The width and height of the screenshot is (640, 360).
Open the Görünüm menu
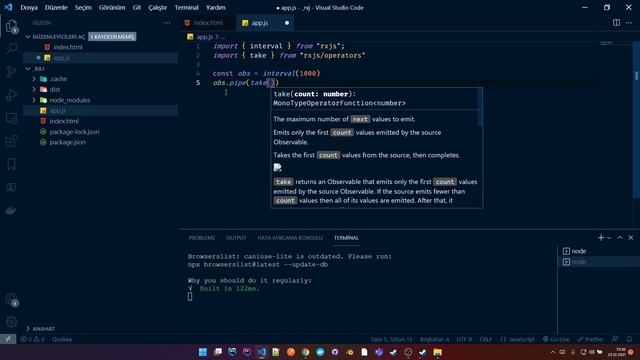tap(112, 7)
